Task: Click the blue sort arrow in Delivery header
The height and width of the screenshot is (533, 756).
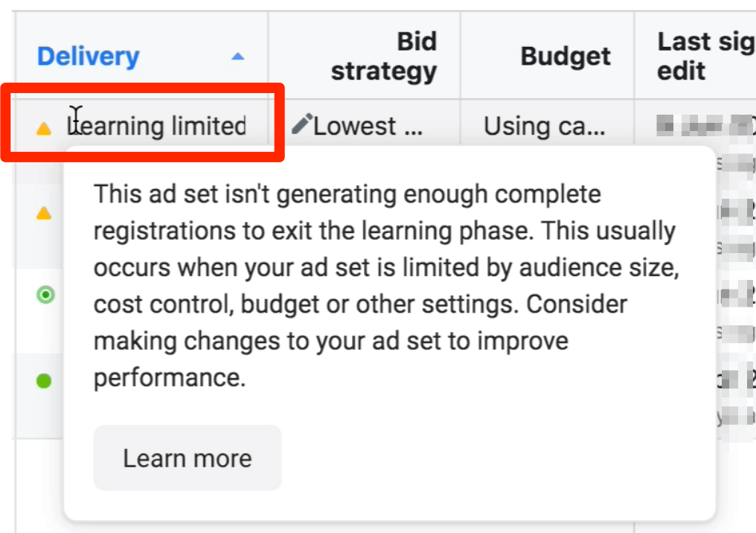Action: click(x=237, y=57)
